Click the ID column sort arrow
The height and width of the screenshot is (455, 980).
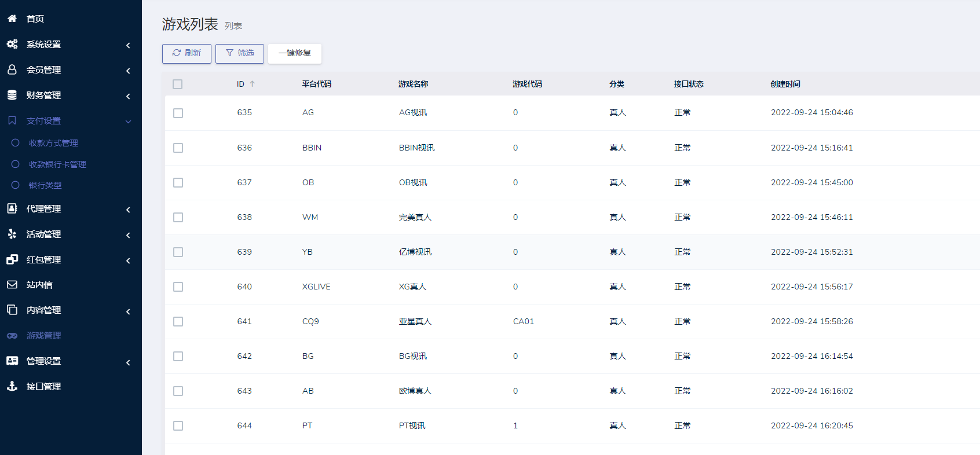(x=252, y=84)
